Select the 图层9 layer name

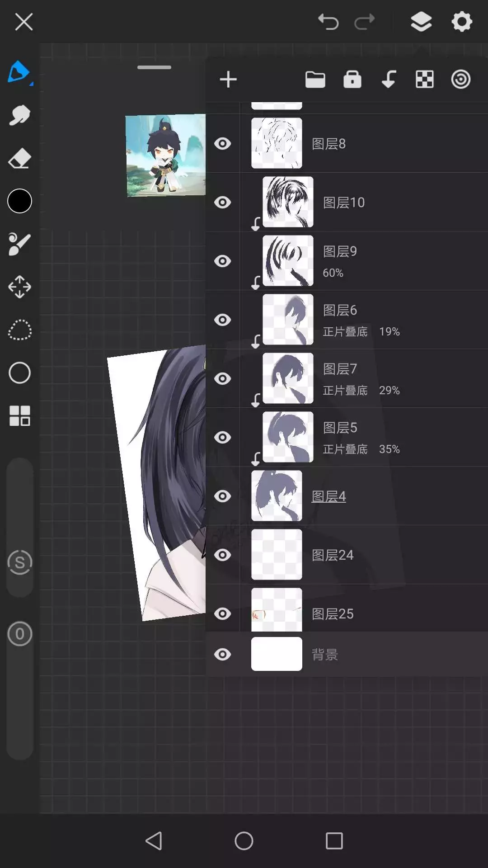[x=340, y=251]
